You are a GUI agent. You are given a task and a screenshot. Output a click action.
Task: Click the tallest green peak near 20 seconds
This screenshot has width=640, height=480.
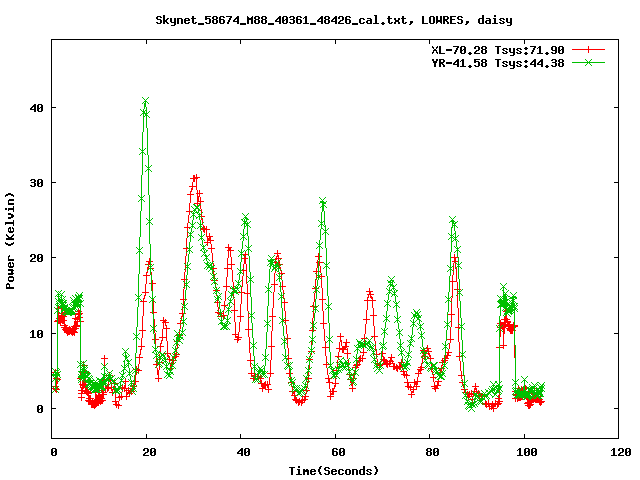[x=145, y=101]
